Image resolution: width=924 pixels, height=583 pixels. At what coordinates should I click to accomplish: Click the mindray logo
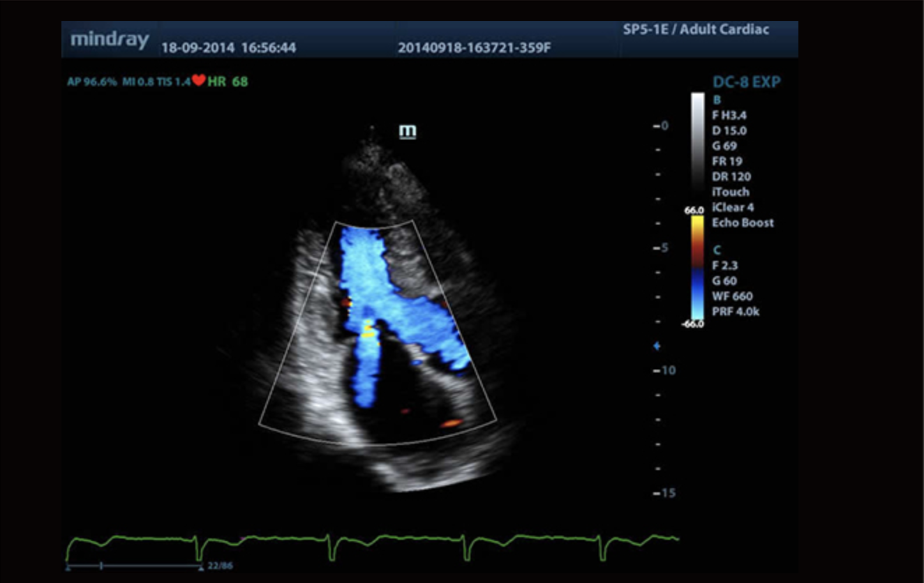(x=110, y=40)
